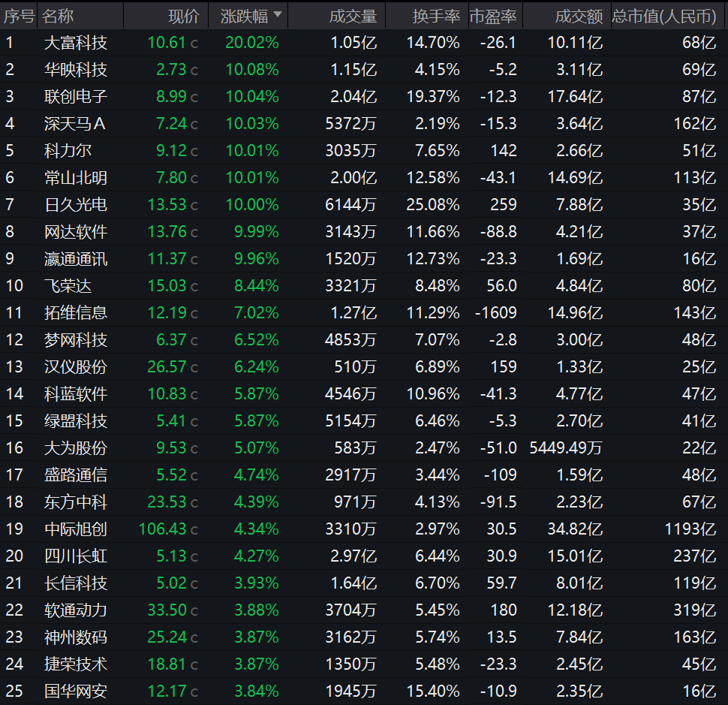This screenshot has height=705, width=728.
Task: Click the 25.08% turnover rate value
Action: click(x=433, y=204)
